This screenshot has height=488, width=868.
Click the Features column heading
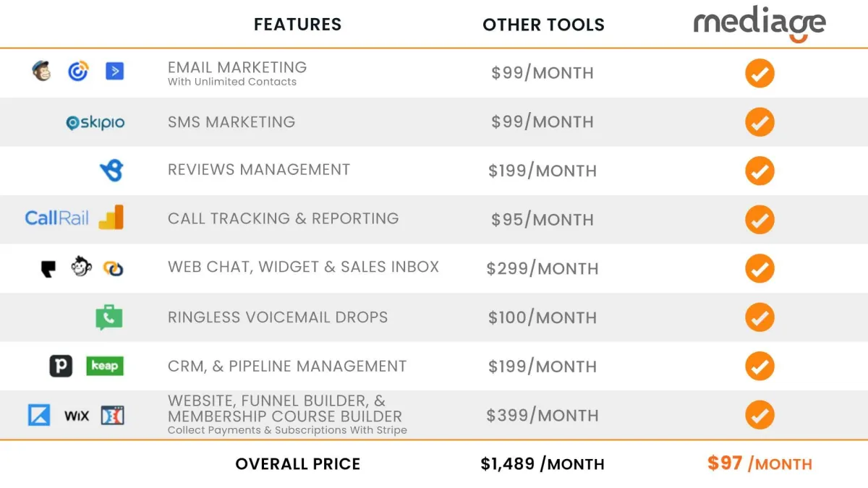(297, 25)
